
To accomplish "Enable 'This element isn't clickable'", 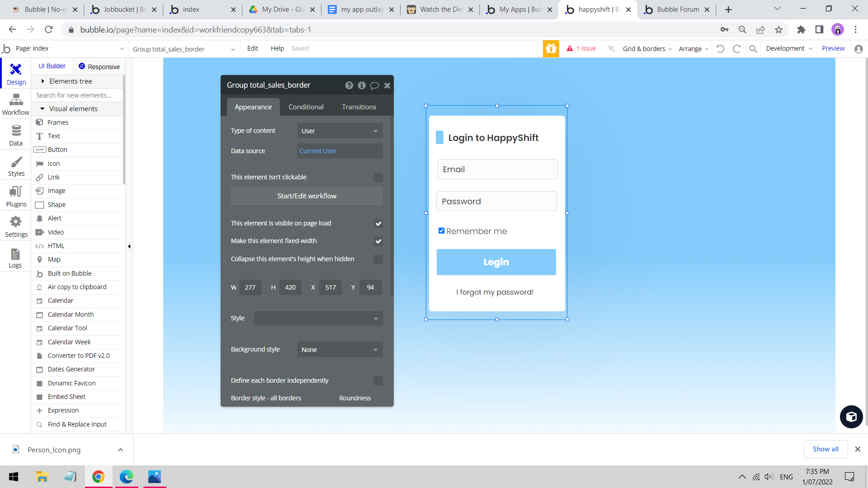I will pos(378,178).
